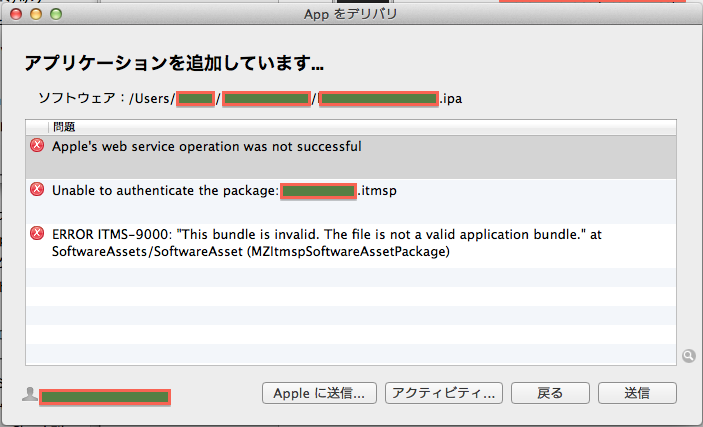
Task: Zoom the window with the green button
Action: click(55, 14)
